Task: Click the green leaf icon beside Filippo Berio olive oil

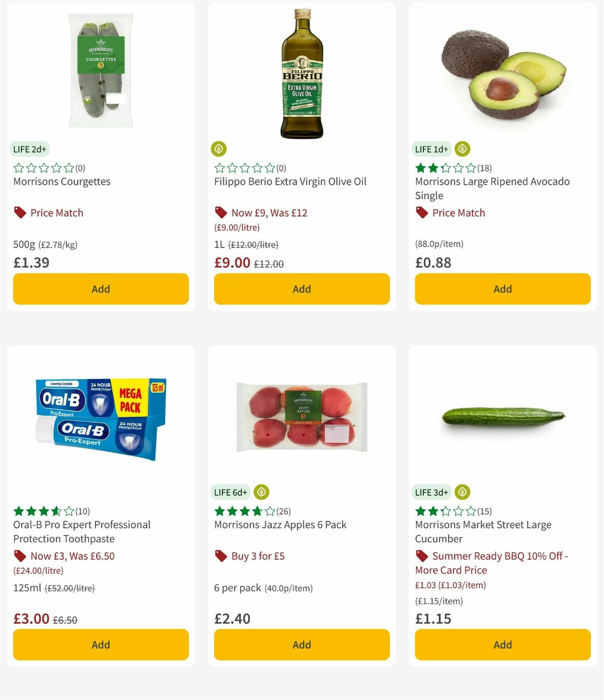Action: click(x=218, y=149)
